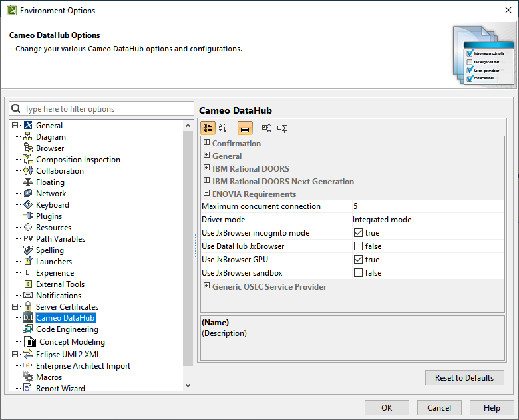Click the Resources icon
This screenshot has height=420, width=519.
click(28, 227)
